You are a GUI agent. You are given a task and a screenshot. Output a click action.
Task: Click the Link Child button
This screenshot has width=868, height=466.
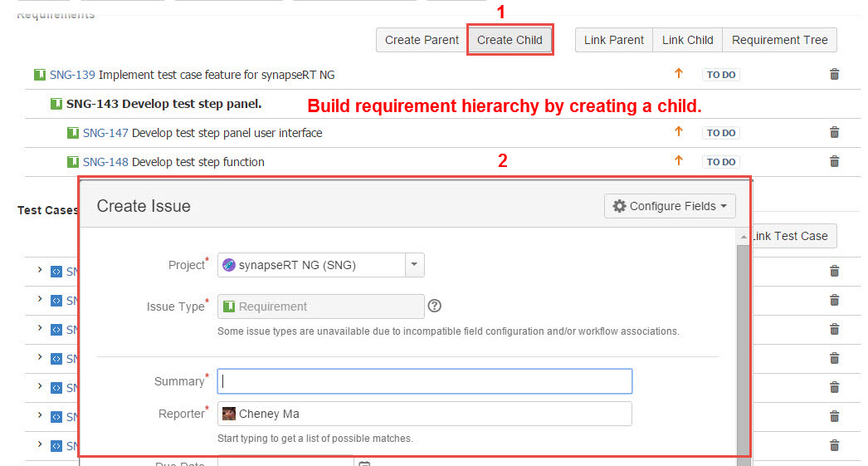pyautogui.click(x=687, y=40)
